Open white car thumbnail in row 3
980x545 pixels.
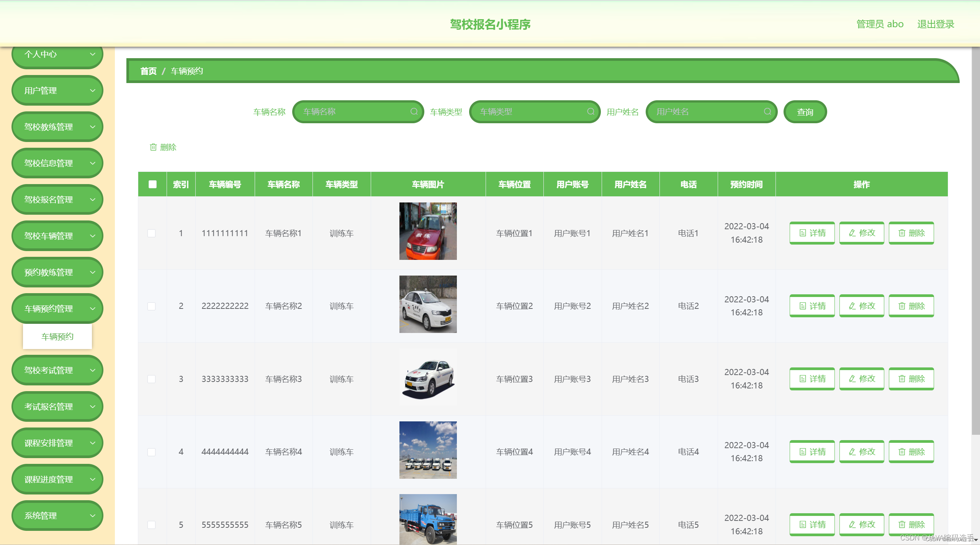click(428, 377)
